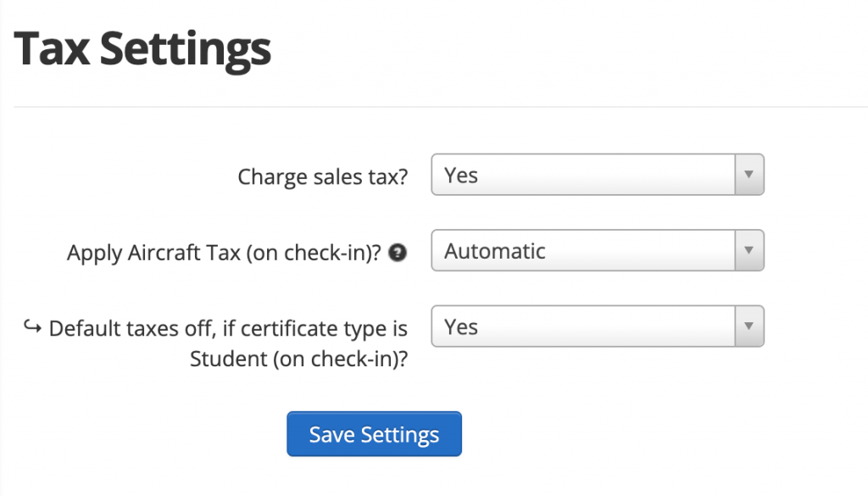
Task: Click the Tax Settings page heading
Action: click(x=142, y=50)
